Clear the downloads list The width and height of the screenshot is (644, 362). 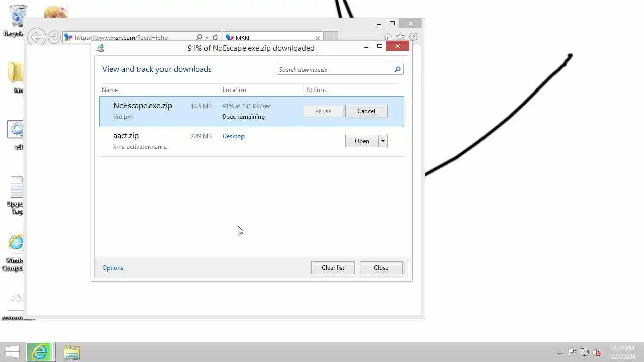tap(333, 268)
